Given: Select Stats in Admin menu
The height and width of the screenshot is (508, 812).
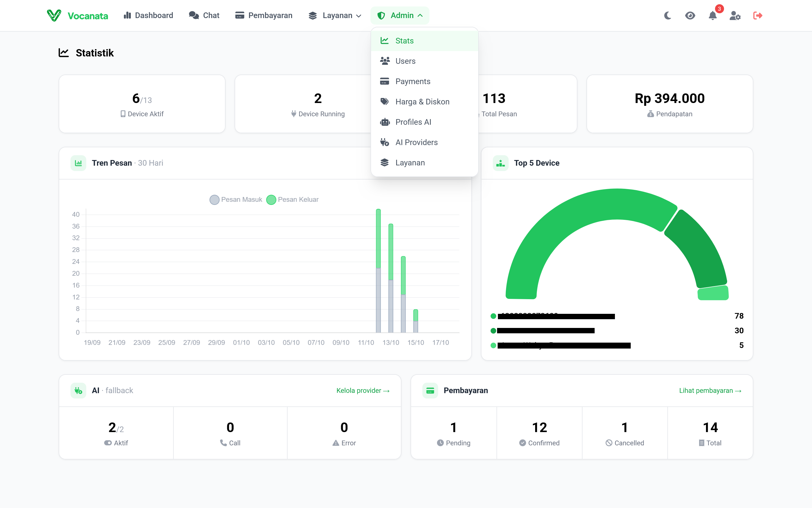Looking at the screenshot, I should click(x=424, y=41).
